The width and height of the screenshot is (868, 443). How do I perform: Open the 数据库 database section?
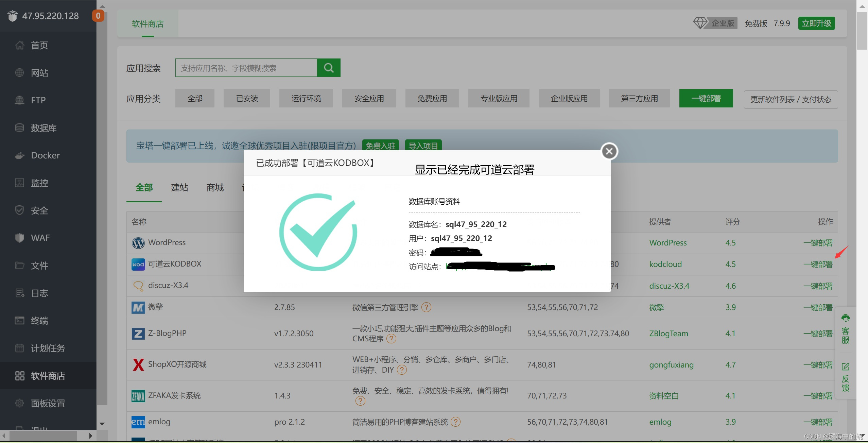pyautogui.click(x=44, y=128)
